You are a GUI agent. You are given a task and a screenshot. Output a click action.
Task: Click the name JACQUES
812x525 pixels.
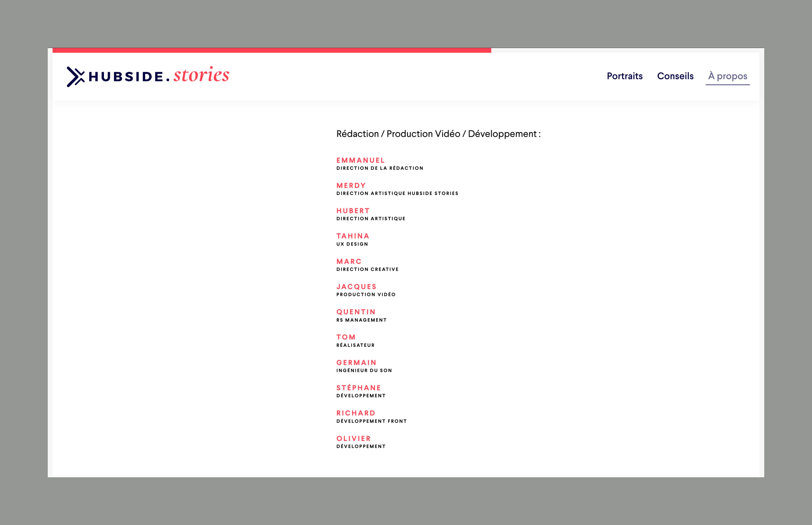[x=357, y=287]
